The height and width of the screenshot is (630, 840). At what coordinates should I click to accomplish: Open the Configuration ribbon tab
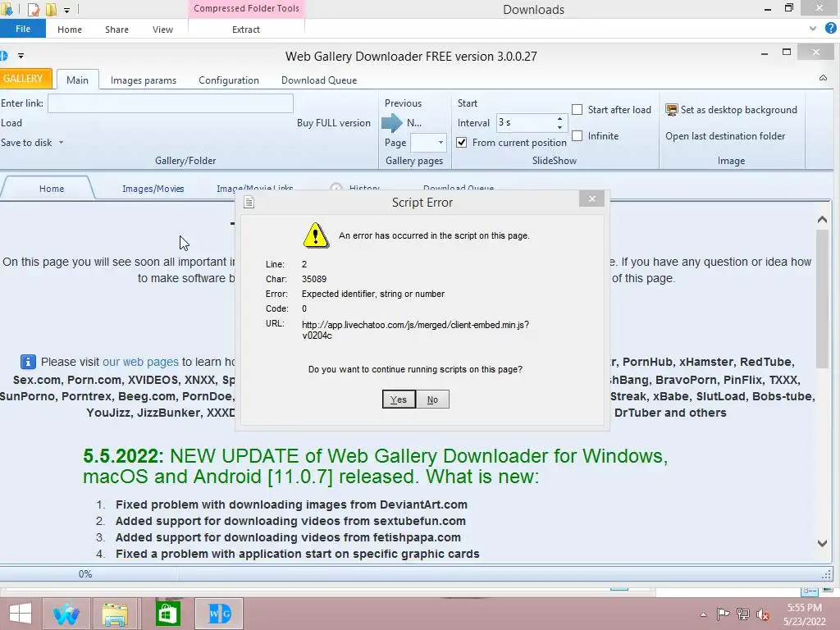(x=229, y=80)
